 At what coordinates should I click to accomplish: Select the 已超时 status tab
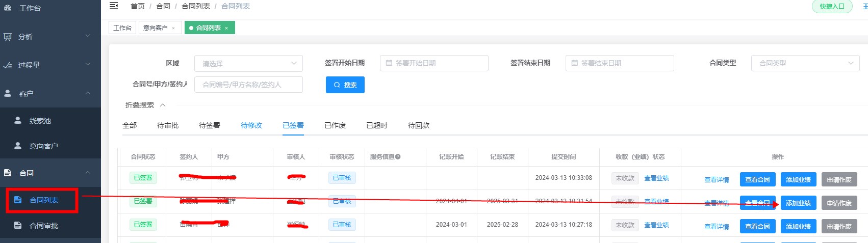click(x=377, y=125)
